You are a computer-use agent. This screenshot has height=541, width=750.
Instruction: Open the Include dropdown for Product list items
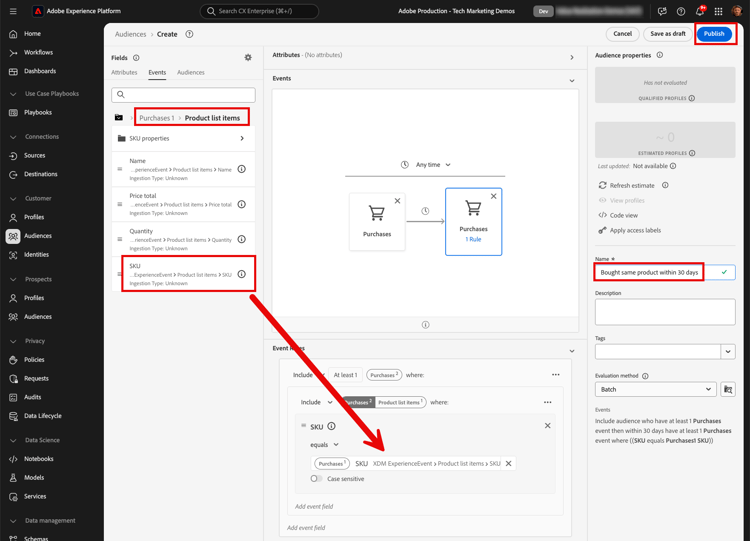(x=316, y=402)
